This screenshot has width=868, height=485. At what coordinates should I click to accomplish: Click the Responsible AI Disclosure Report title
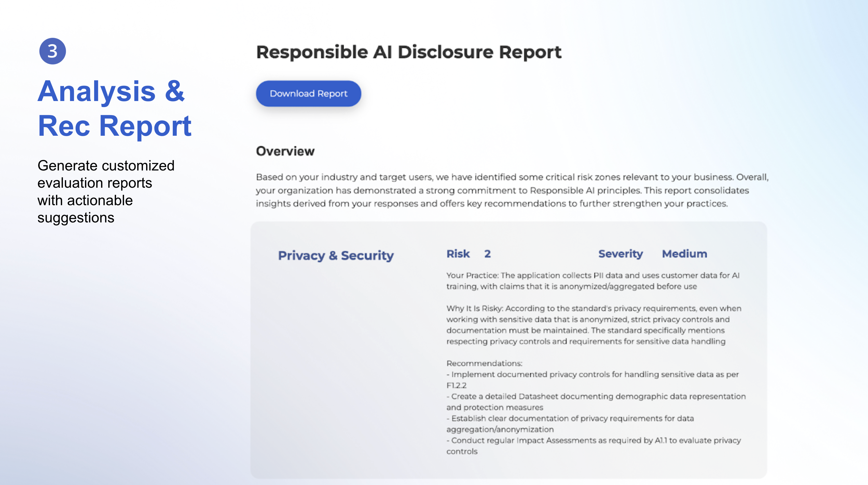click(x=408, y=52)
